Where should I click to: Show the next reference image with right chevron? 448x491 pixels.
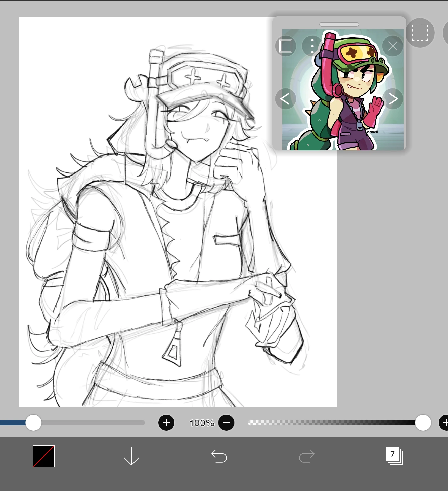[x=393, y=99]
